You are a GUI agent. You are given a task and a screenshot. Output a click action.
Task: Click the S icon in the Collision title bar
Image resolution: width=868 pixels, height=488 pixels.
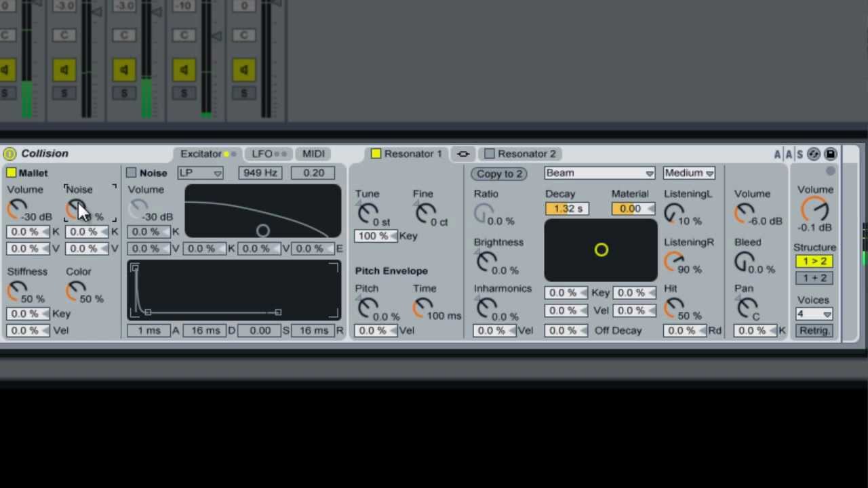tap(800, 155)
